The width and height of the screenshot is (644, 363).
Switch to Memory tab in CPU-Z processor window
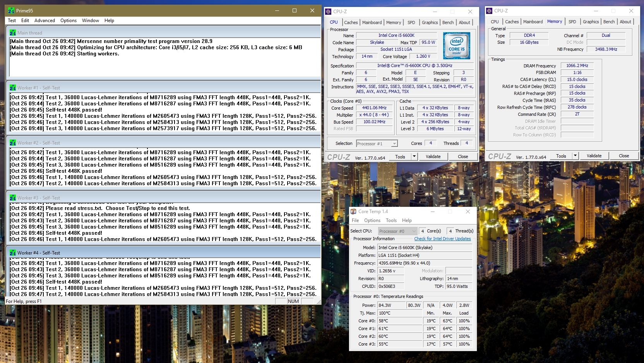394,22
